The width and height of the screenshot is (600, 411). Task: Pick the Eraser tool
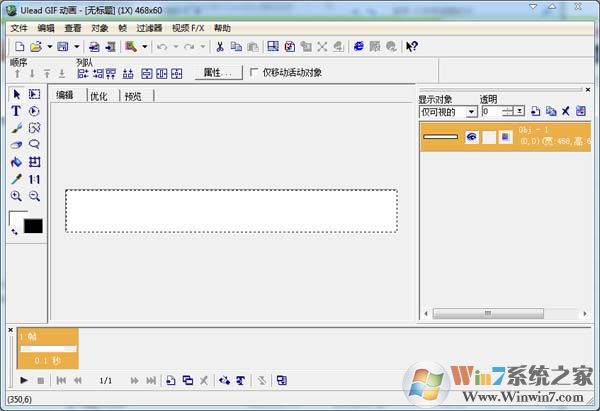pyautogui.click(x=16, y=145)
